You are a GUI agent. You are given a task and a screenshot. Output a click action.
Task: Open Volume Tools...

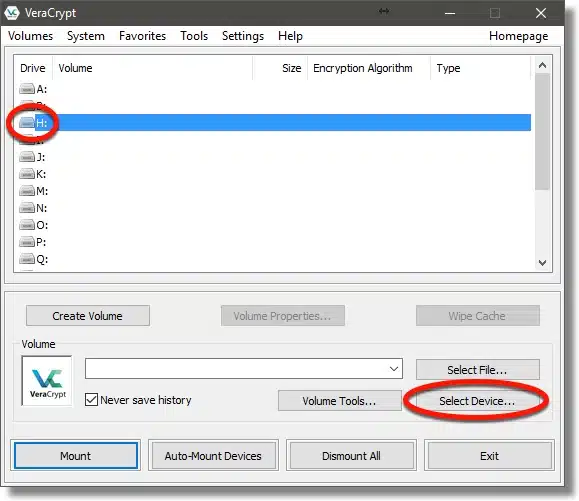[x=340, y=401]
